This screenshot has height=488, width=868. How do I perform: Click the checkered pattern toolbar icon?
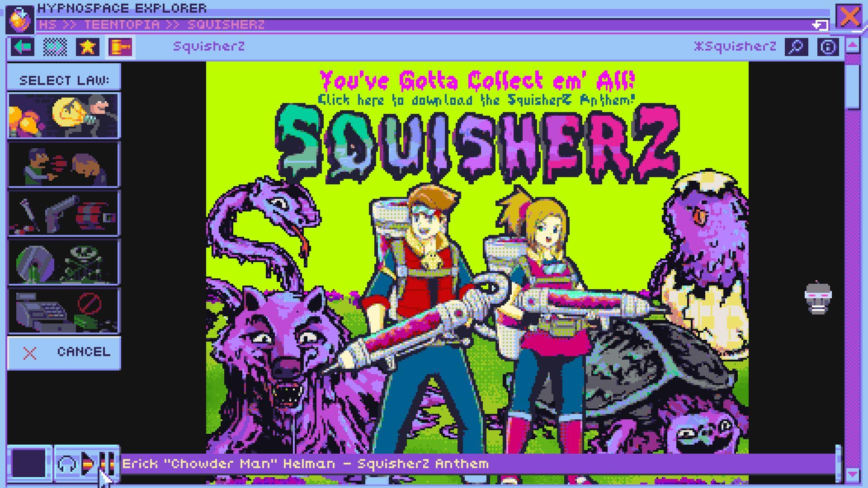55,46
